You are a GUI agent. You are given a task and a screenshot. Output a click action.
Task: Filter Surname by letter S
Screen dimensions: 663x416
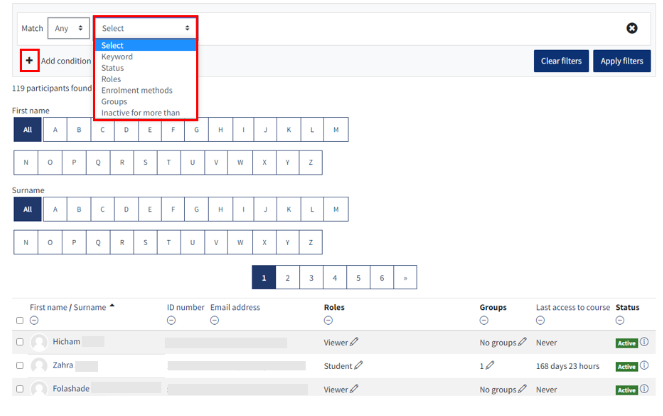click(x=145, y=242)
